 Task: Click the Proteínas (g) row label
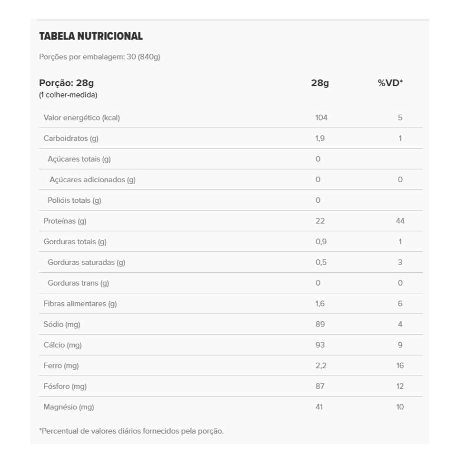tap(65, 221)
